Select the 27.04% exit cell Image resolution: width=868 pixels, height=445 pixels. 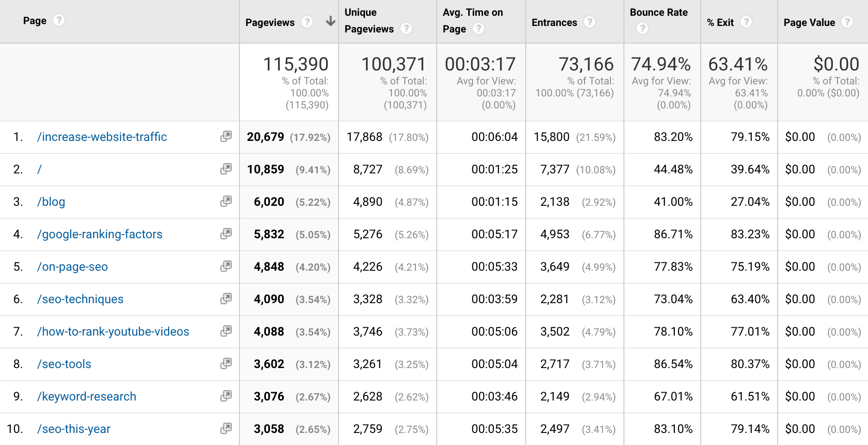click(x=750, y=202)
